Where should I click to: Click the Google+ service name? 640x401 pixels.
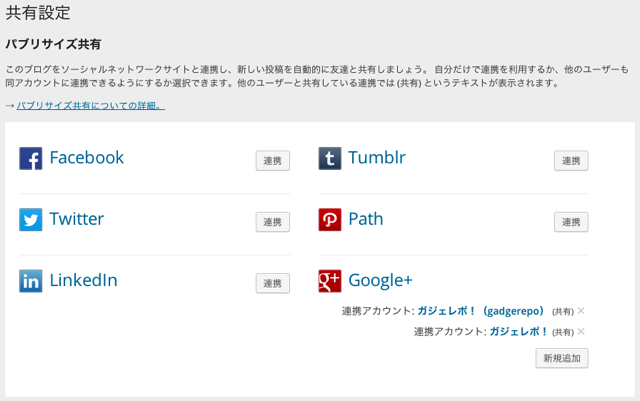pos(380,281)
